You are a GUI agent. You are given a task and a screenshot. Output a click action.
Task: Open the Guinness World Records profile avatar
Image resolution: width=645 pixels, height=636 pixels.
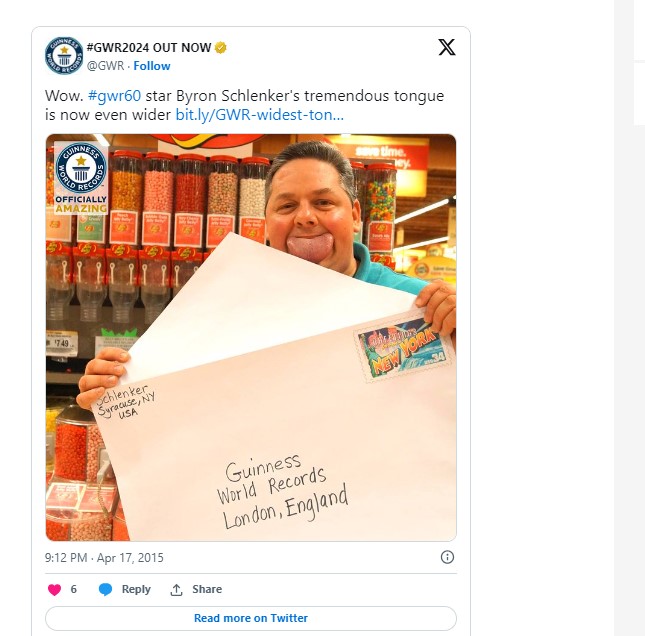[64, 56]
